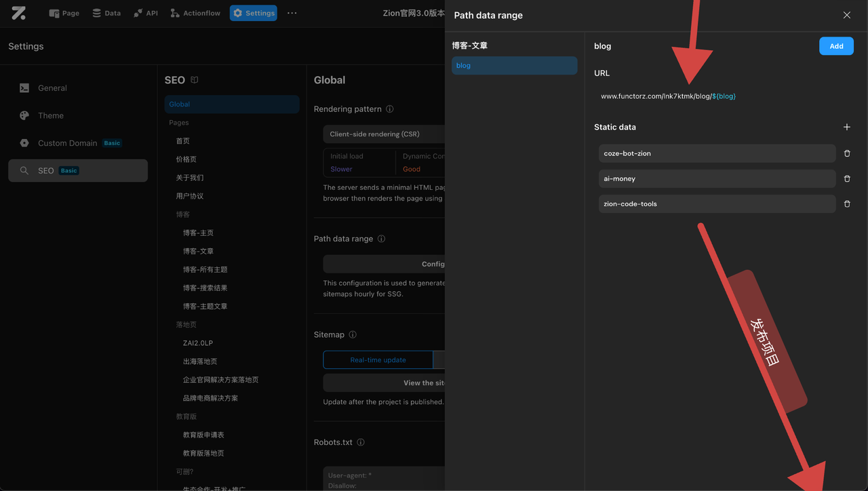Select the blog path item
Viewport: 868px width, 491px height.
pos(515,65)
